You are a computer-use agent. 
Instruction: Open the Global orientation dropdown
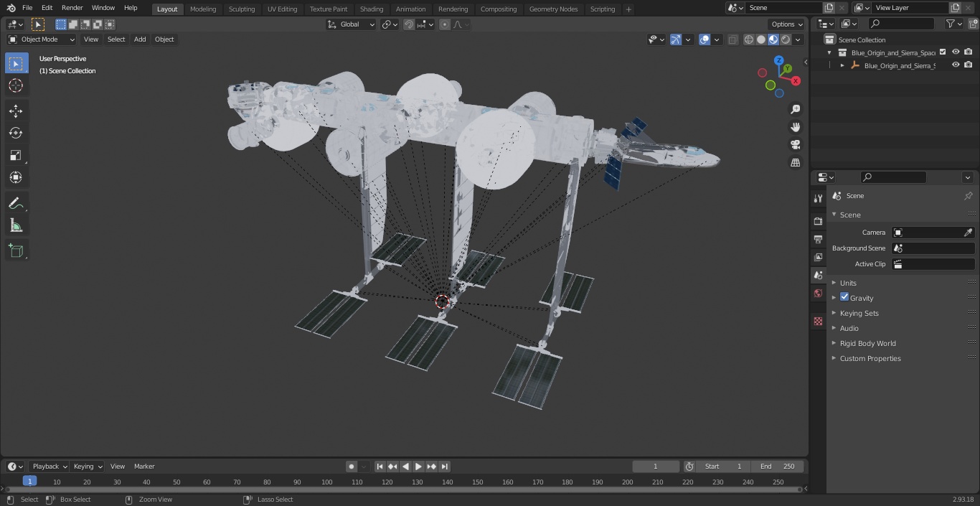coord(352,24)
